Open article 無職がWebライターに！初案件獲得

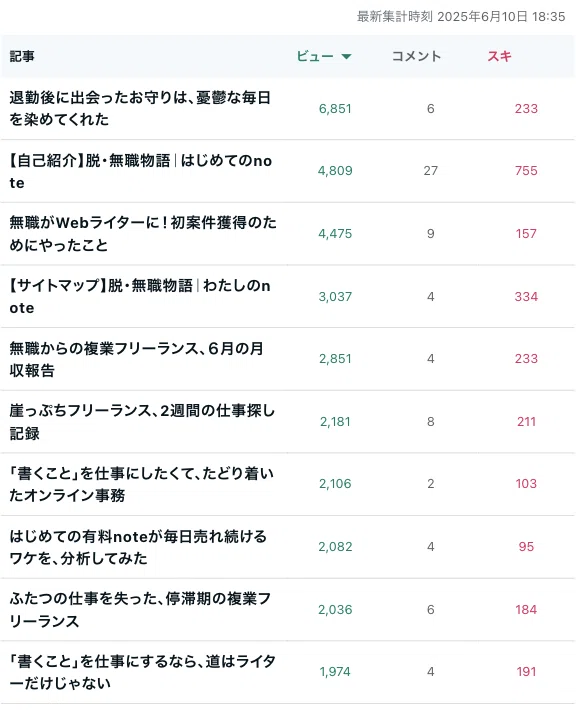[143, 234]
